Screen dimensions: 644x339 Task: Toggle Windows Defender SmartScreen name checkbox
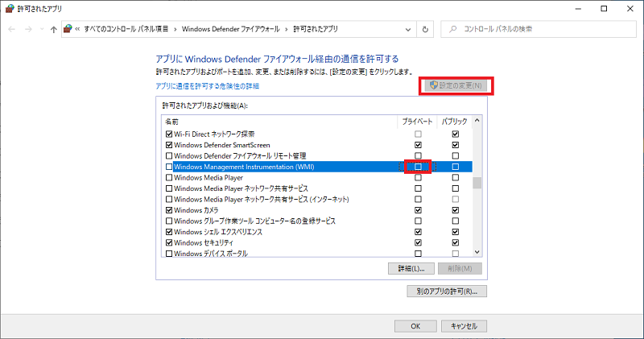click(169, 145)
